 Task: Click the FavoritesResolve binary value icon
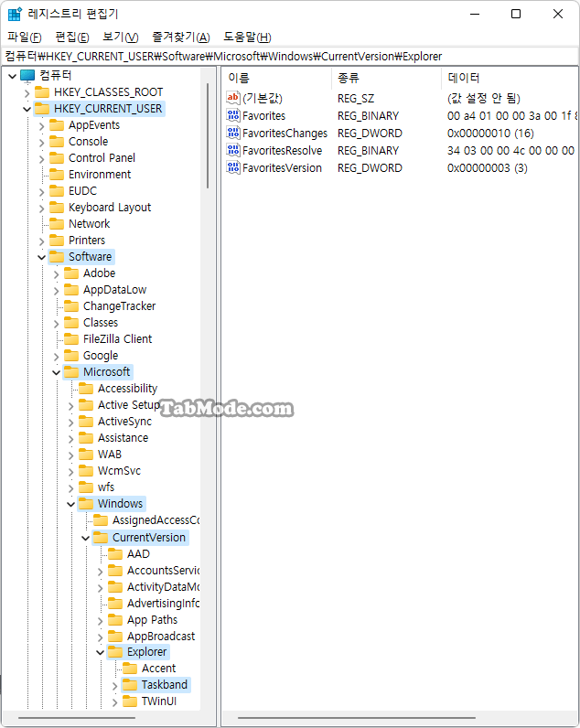point(233,150)
